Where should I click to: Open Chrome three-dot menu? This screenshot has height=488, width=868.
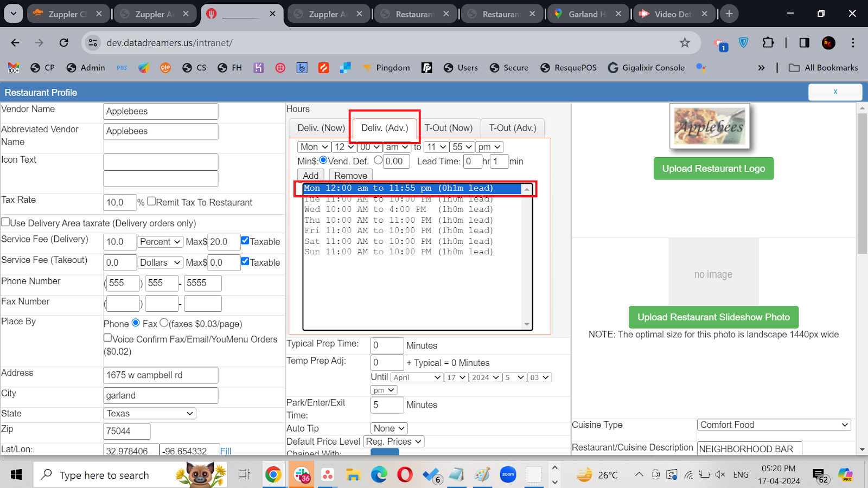(853, 43)
